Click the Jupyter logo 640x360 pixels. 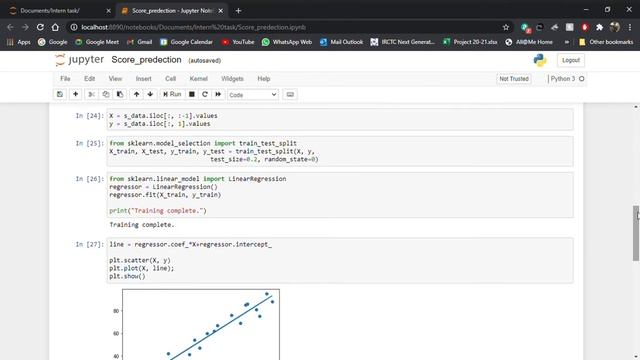click(x=80, y=60)
